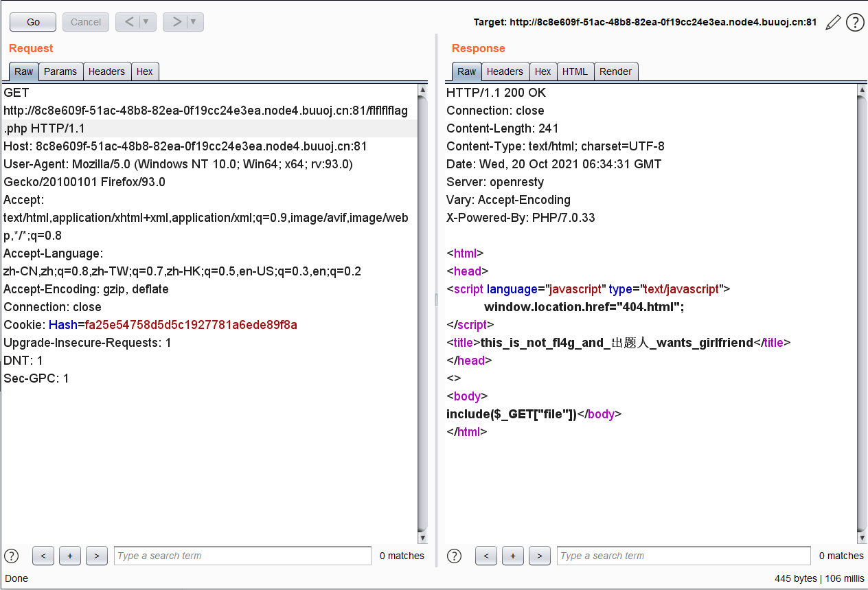The width and height of the screenshot is (868, 590).
Task: Switch to response Render tab
Action: (615, 71)
